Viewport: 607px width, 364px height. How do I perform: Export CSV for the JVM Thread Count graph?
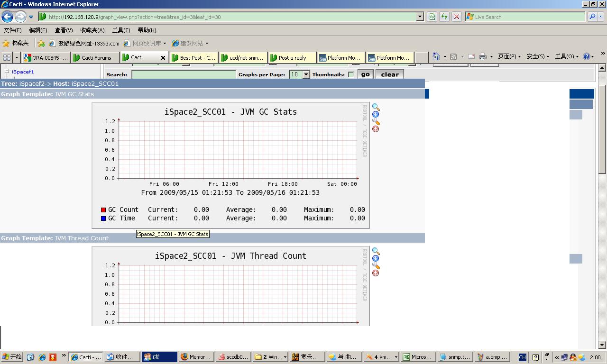(376, 258)
